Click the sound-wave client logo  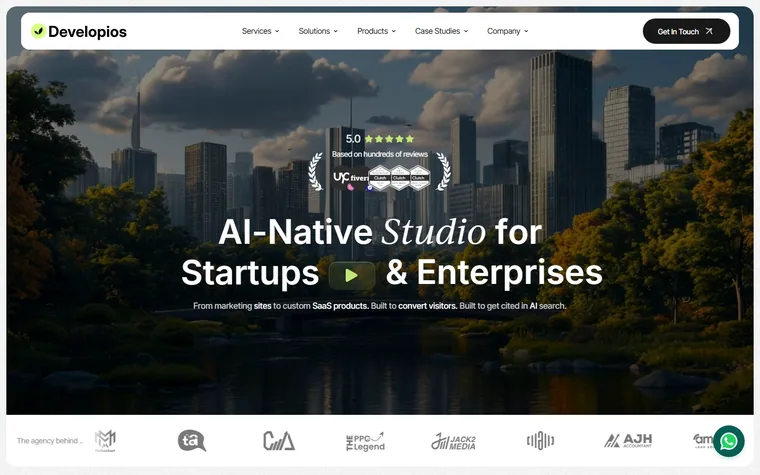point(540,441)
